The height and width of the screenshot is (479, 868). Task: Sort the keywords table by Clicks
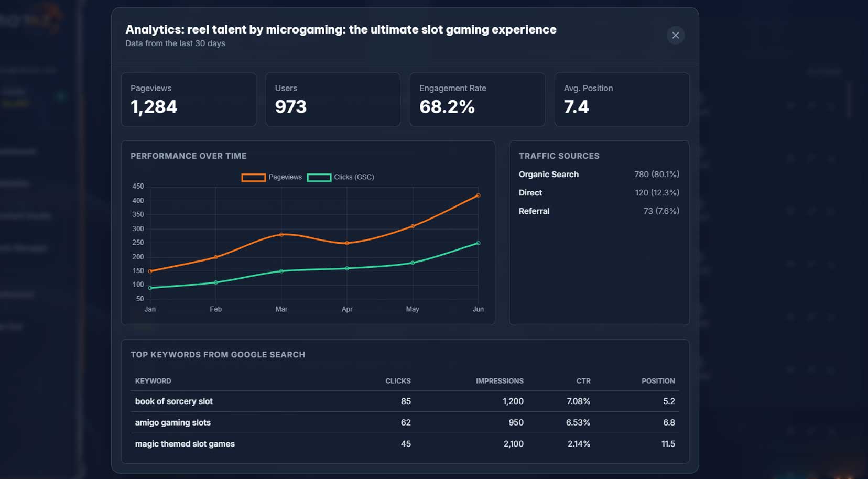pyautogui.click(x=398, y=381)
